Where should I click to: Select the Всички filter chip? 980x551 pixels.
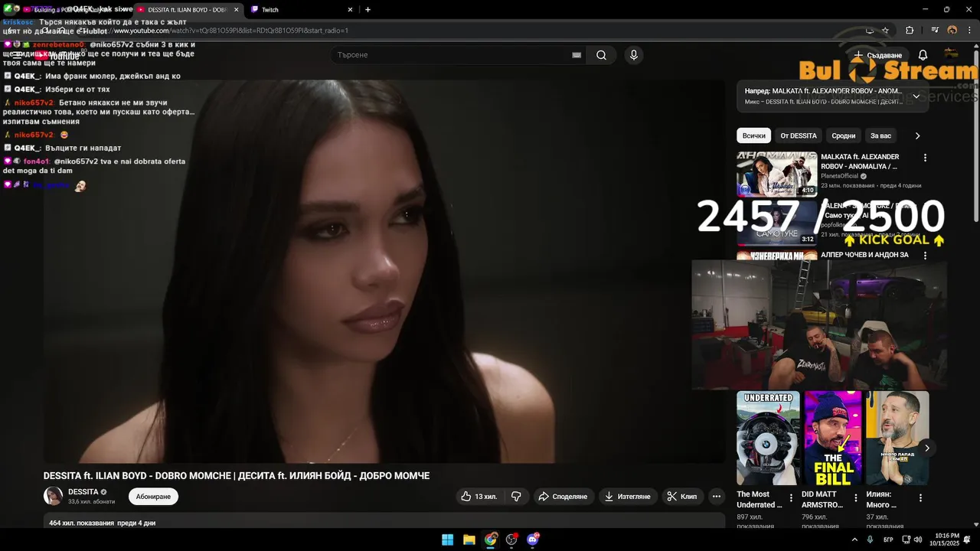point(754,135)
